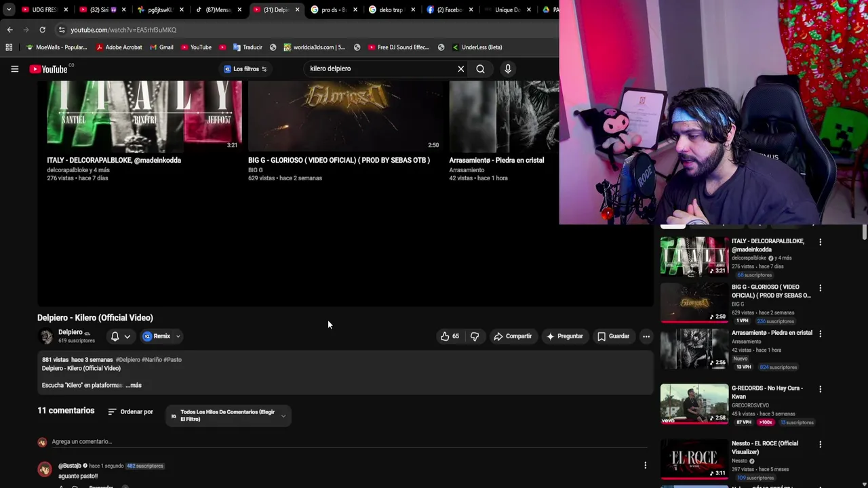This screenshot has height=488, width=868.
Task: Close the (31) Delpiero active tab
Action: 297,9
